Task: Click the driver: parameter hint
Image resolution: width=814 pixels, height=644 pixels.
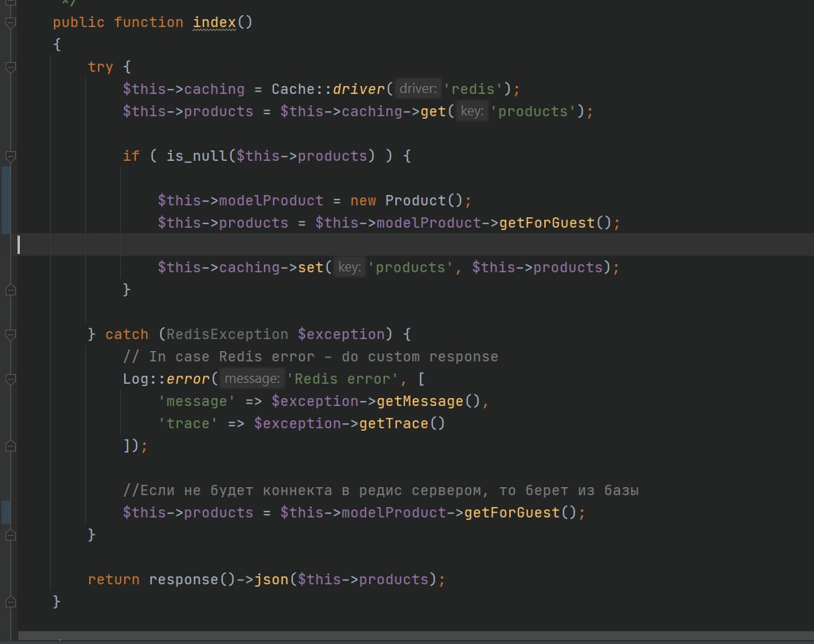Action: pyautogui.click(x=418, y=89)
